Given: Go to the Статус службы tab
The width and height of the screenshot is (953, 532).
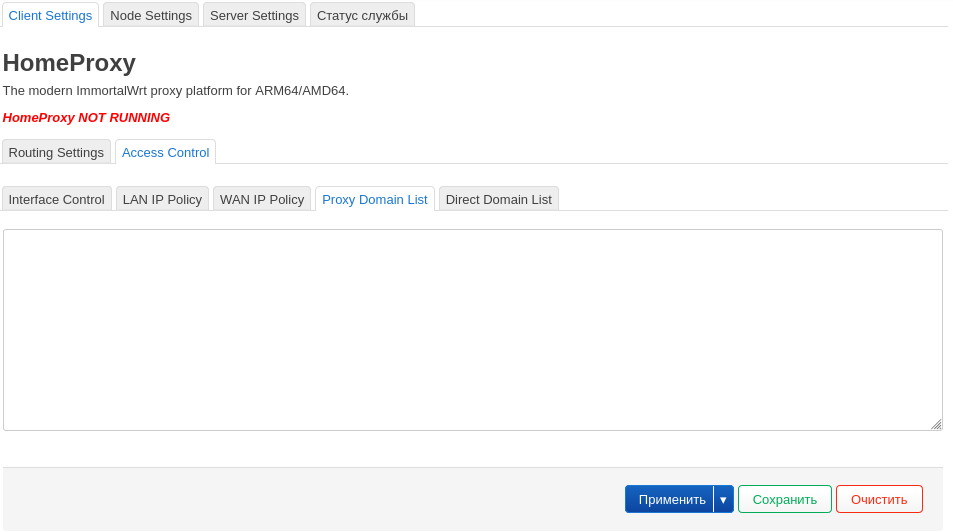Looking at the screenshot, I should (x=362, y=15).
